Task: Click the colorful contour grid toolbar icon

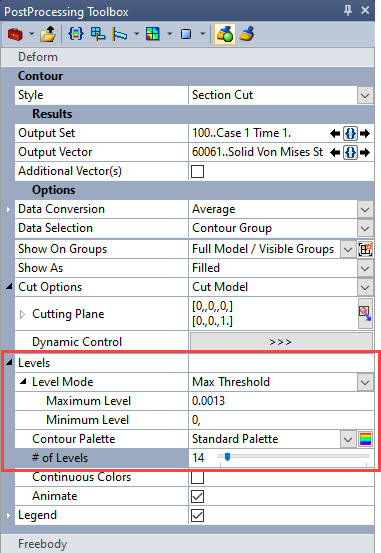Action: tap(152, 34)
